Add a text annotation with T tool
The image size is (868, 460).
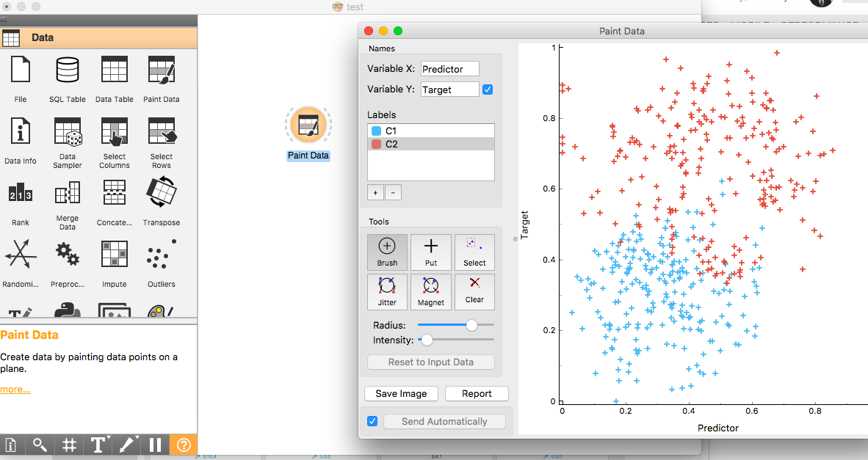(98, 445)
